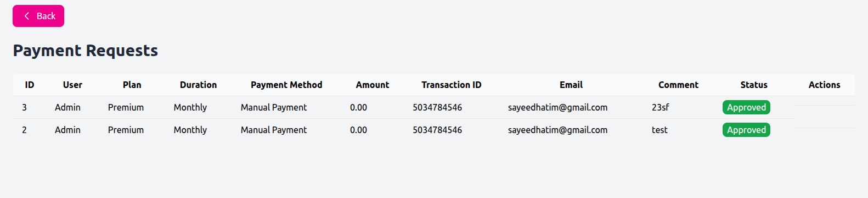Click the Status column header
Image resolution: width=868 pixels, height=198 pixels.
(754, 85)
